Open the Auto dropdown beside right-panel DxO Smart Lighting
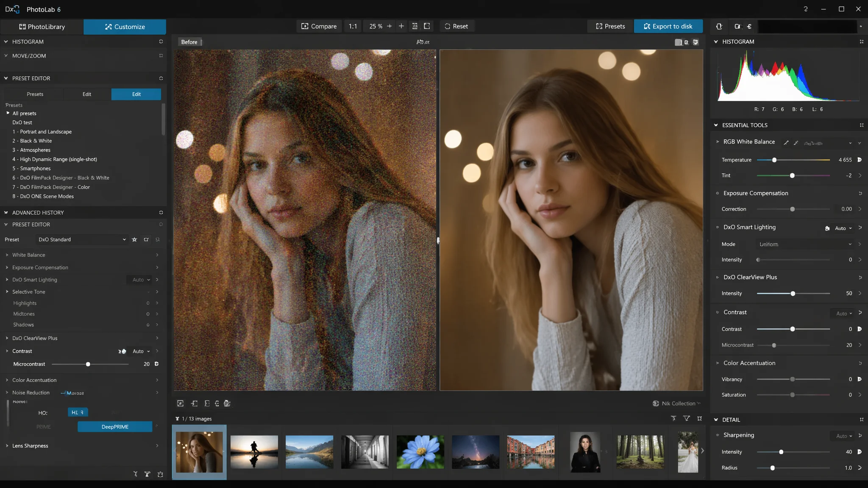868x488 pixels. click(843, 228)
